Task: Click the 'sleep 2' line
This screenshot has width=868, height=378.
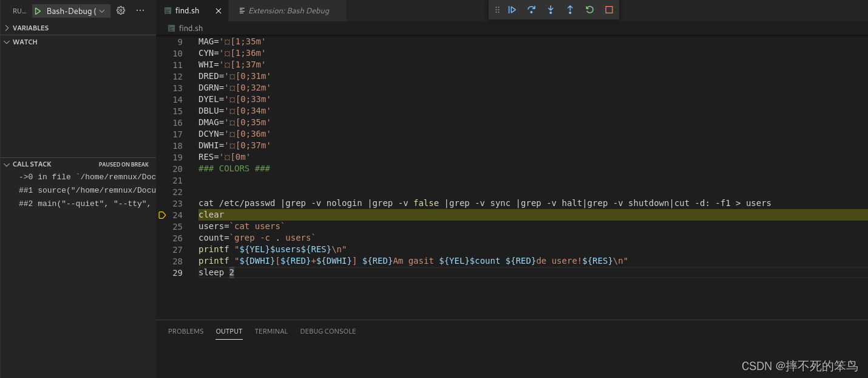Action: click(x=216, y=272)
